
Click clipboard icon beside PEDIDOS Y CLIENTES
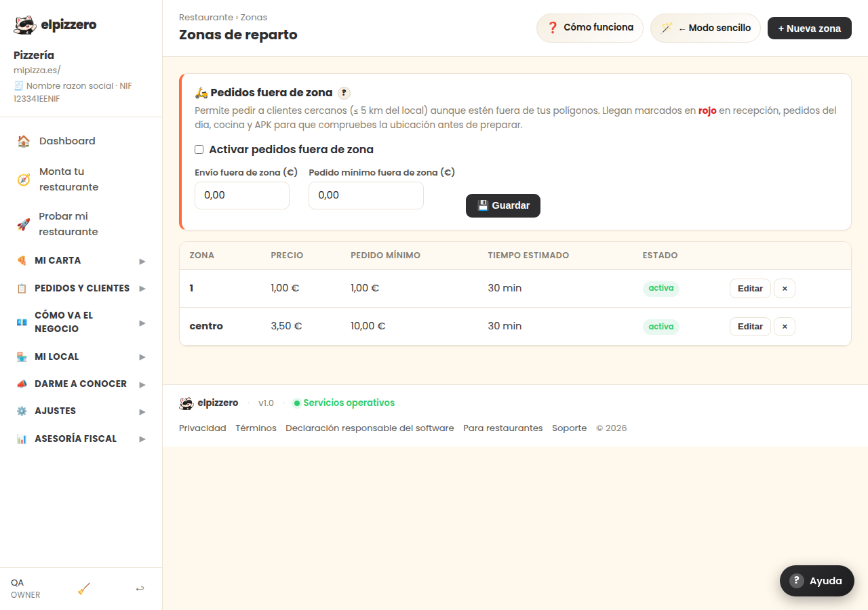click(x=22, y=289)
